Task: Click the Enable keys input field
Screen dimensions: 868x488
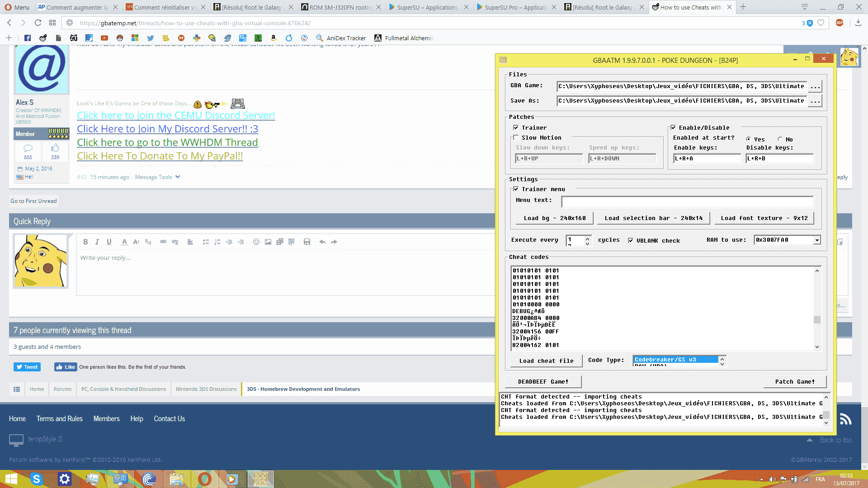Action: pyautogui.click(x=708, y=159)
